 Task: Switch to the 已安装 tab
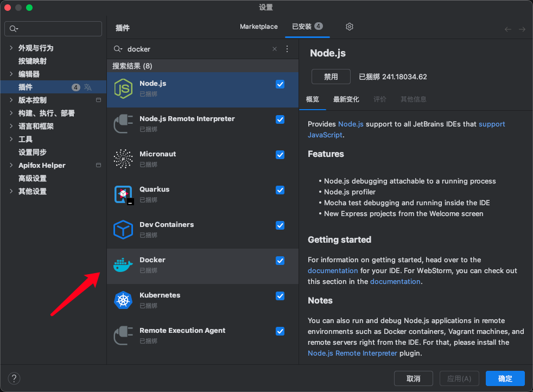point(307,27)
